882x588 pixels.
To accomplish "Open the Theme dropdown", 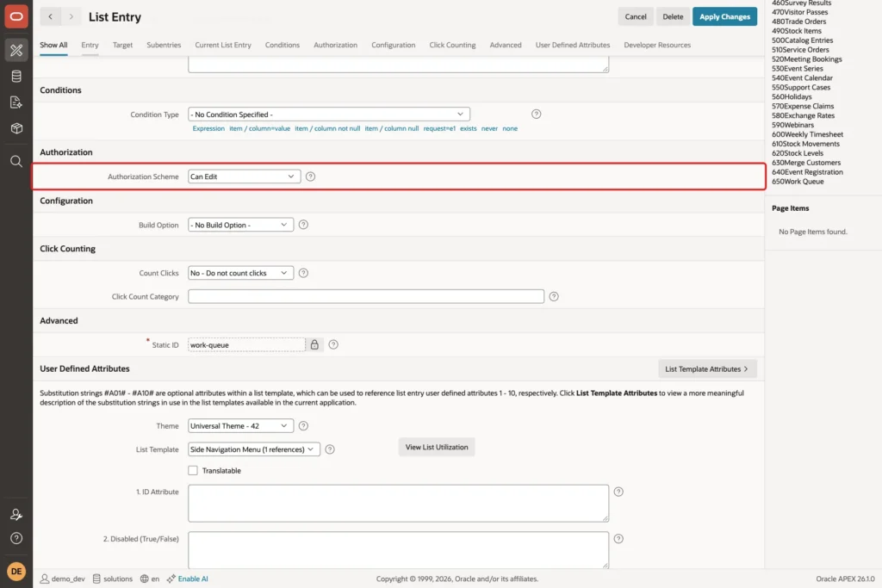I will (241, 426).
